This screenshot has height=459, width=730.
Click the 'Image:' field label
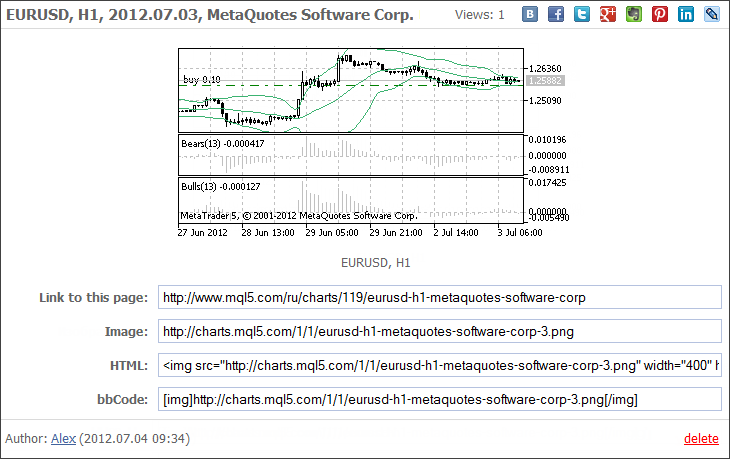pyautogui.click(x=126, y=331)
